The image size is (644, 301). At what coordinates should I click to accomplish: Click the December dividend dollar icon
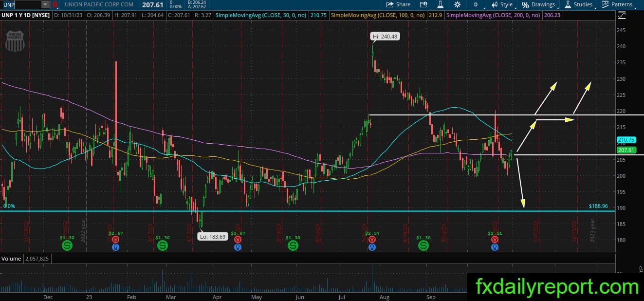pos(67,246)
